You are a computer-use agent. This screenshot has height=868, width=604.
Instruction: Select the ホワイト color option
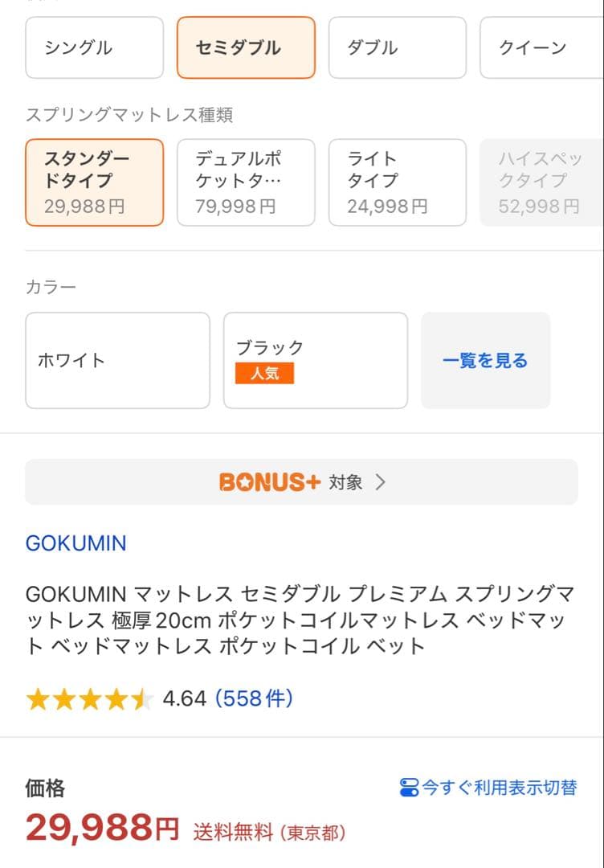117,359
